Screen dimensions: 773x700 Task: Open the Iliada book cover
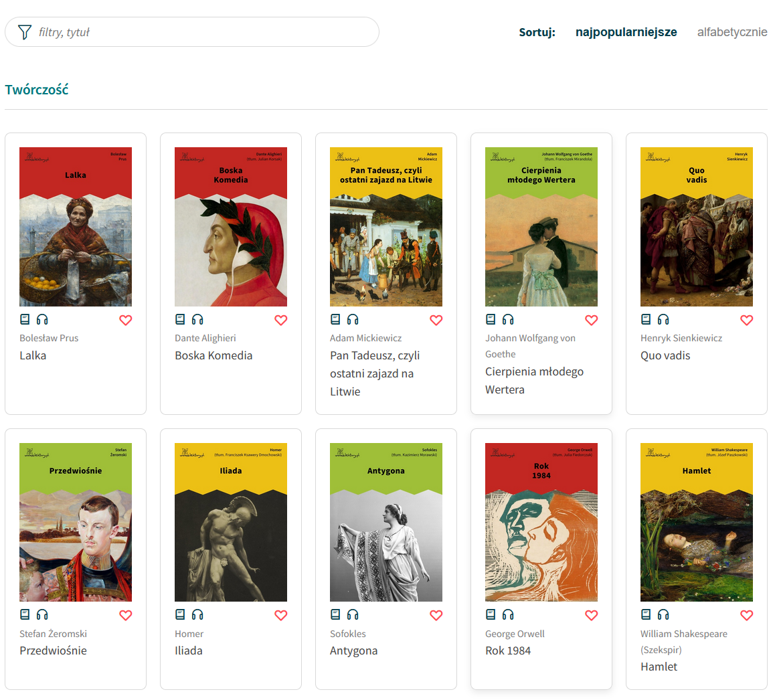(231, 522)
